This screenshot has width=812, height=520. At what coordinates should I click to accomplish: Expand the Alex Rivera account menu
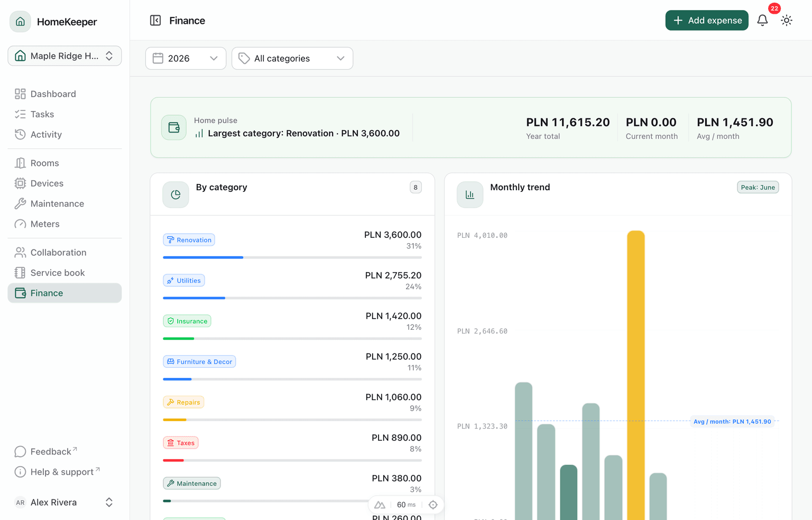64,503
